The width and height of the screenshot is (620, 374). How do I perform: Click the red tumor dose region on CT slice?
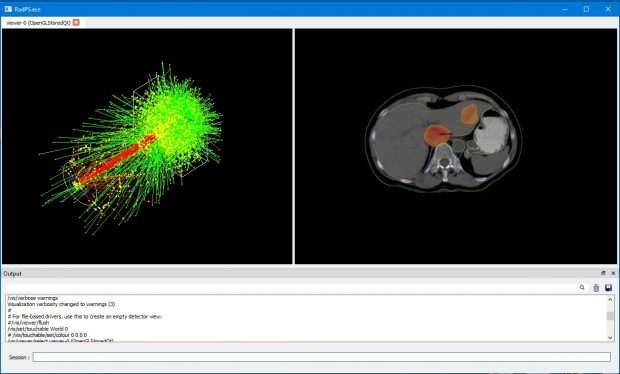pyautogui.click(x=437, y=135)
